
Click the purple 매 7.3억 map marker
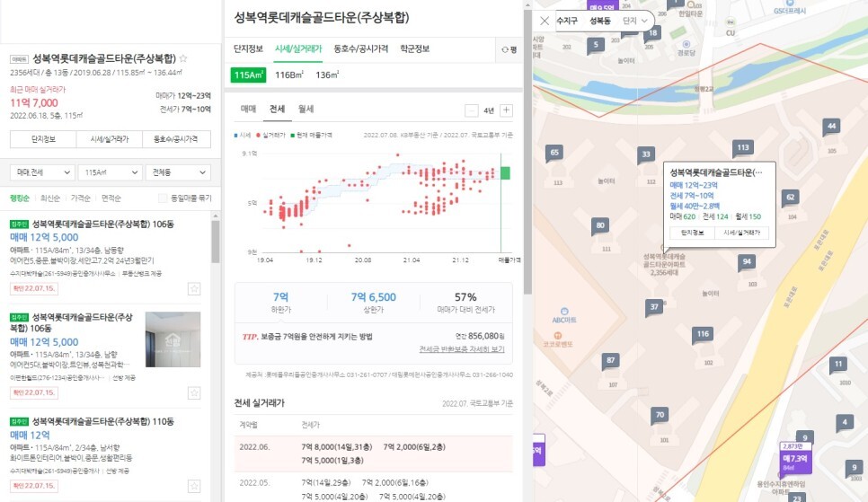pyautogui.click(x=795, y=458)
